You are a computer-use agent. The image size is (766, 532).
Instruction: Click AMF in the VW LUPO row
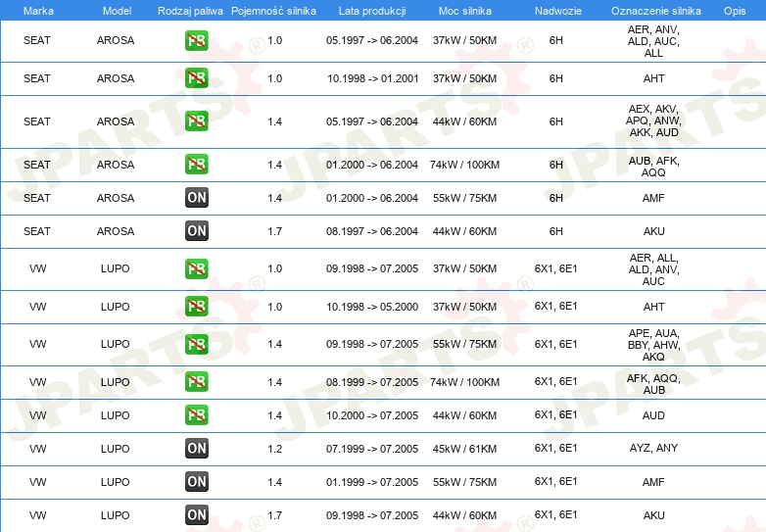(653, 482)
